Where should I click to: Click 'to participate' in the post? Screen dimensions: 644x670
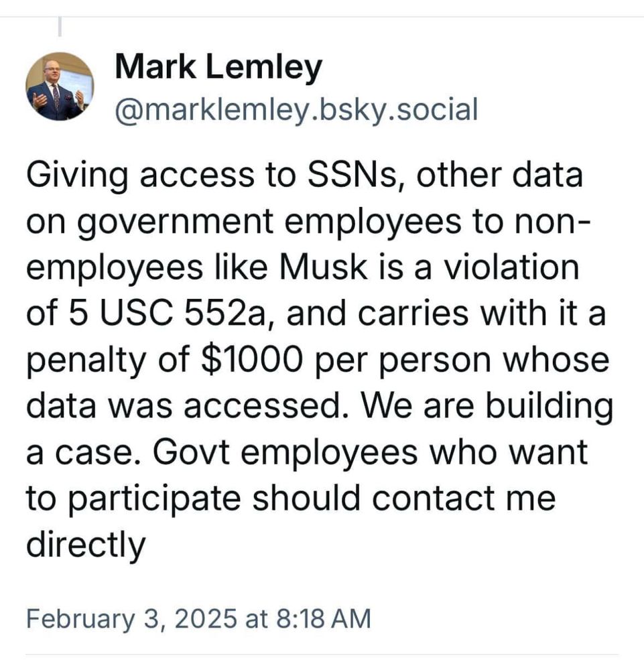tap(131, 498)
